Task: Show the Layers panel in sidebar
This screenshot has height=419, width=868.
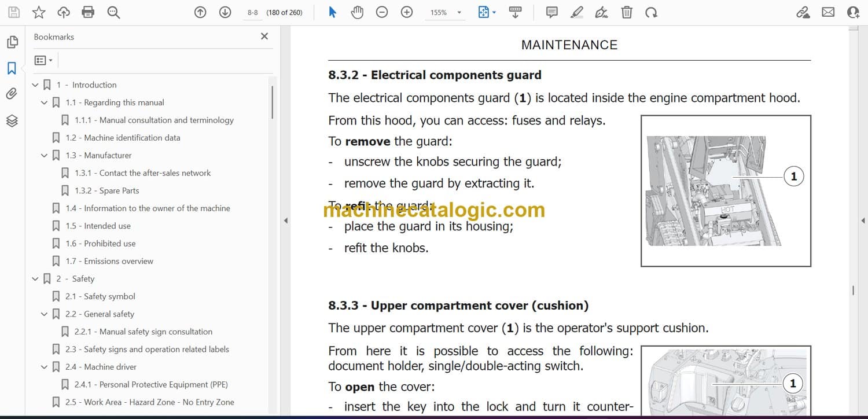Action: click(x=12, y=120)
